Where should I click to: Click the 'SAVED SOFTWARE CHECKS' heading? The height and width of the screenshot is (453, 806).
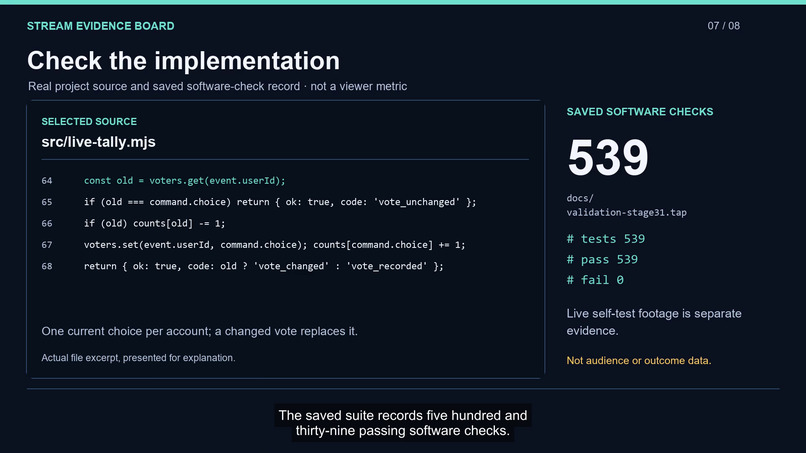click(639, 112)
